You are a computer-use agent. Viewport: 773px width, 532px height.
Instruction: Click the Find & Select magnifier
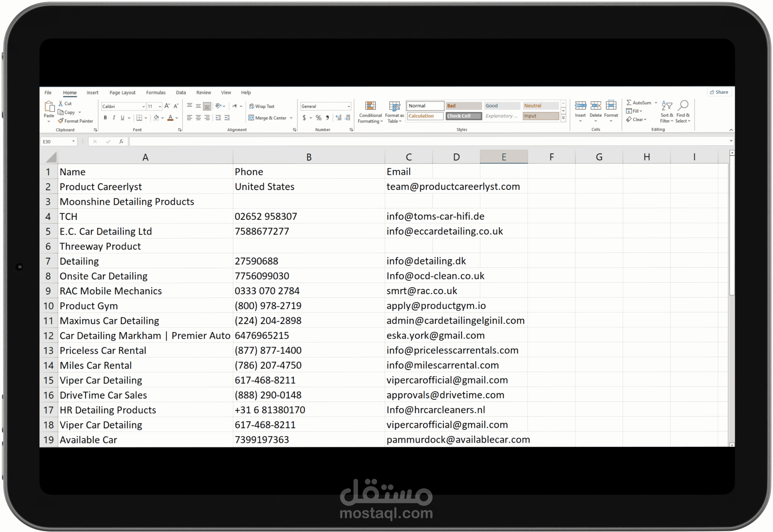pos(683,105)
